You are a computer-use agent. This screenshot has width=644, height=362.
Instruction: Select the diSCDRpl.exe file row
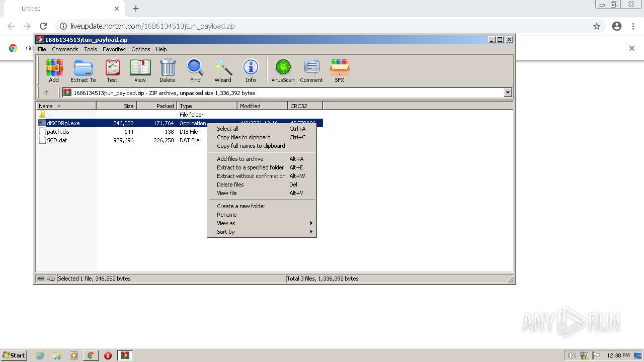[180, 123]
